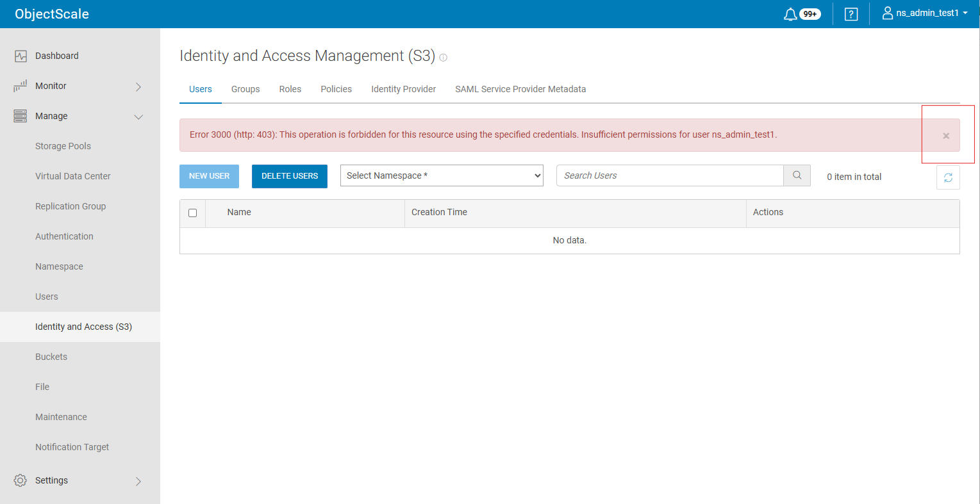
Task: Switch to the Users tab
Action: coord(201,89)
